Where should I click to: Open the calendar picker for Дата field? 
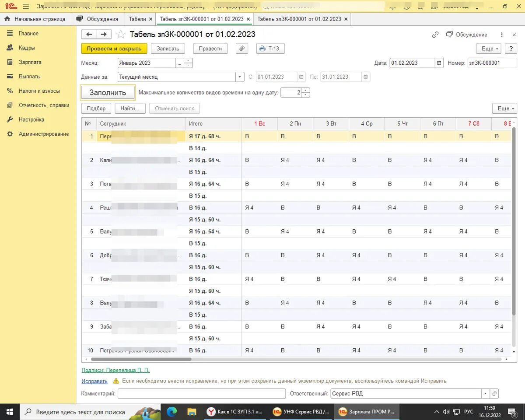point(439,63)
